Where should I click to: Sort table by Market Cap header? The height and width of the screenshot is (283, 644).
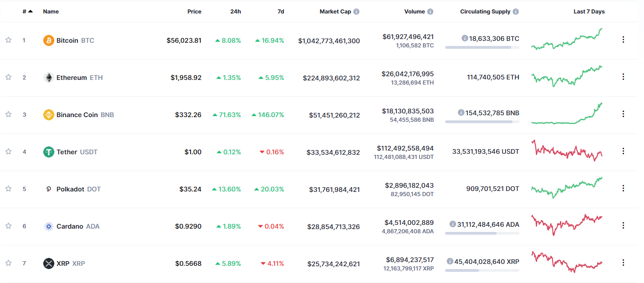coord(335,12)
